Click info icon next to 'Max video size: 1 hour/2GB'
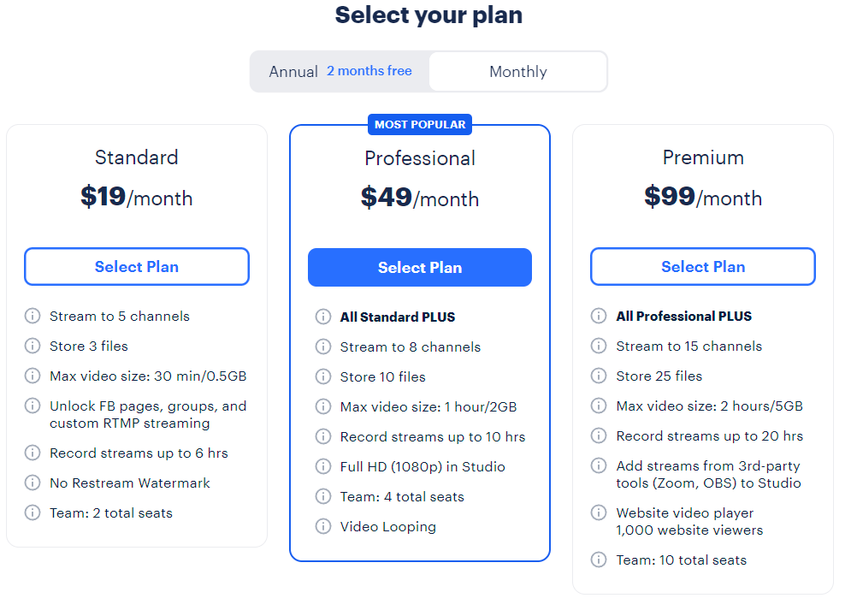The width and height of the screenshot is (851, 616). [323, 407]
